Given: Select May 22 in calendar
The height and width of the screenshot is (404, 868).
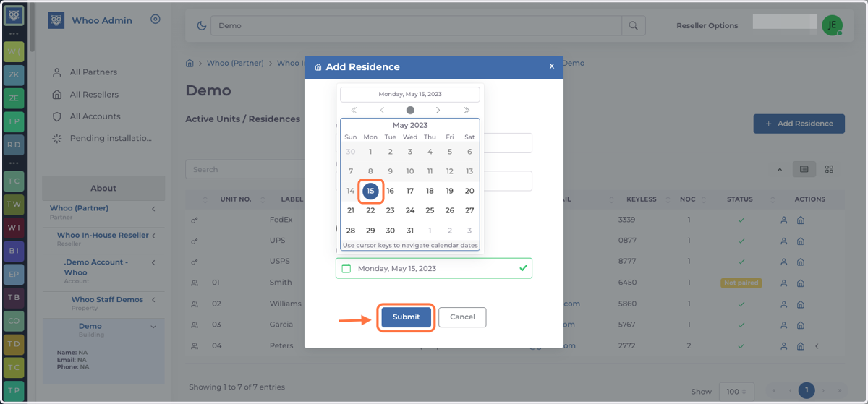Looking at the screenshot, I should pos(370,210).
